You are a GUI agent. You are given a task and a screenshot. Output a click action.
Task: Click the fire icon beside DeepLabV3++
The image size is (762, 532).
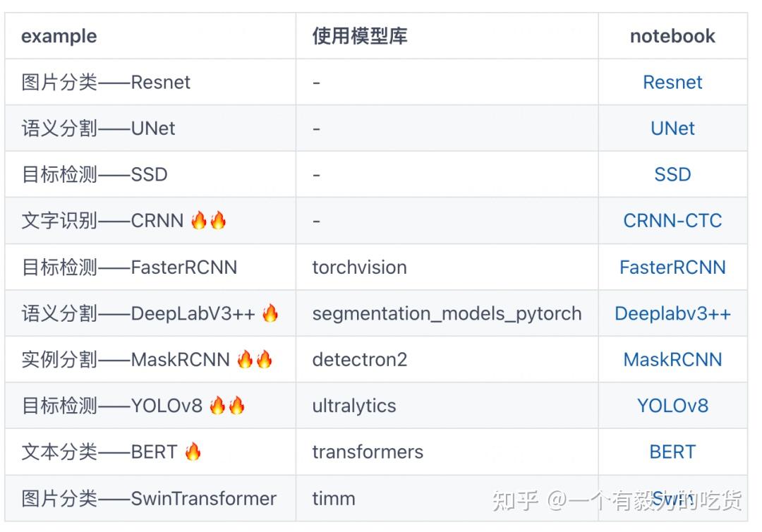(x=270, y=313)
